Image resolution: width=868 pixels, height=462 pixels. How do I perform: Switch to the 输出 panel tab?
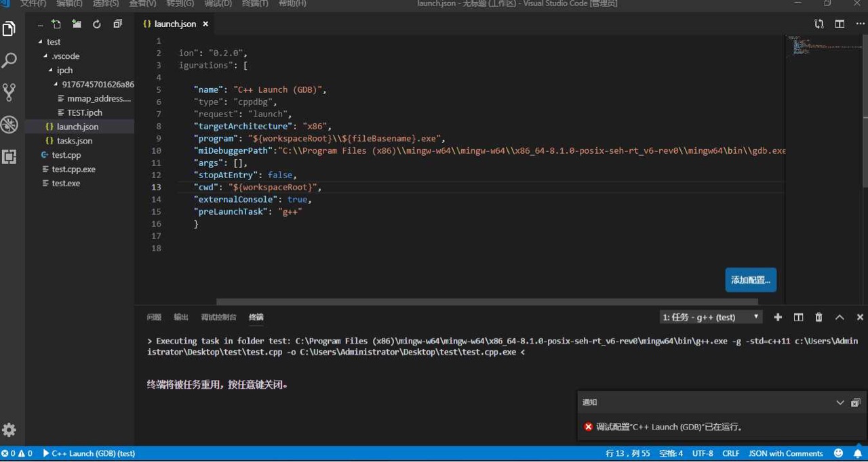point(181,317)
